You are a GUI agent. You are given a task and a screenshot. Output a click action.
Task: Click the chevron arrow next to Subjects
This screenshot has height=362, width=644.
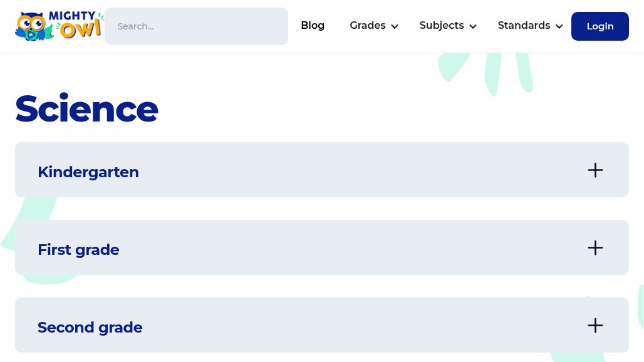pos(473,26)
